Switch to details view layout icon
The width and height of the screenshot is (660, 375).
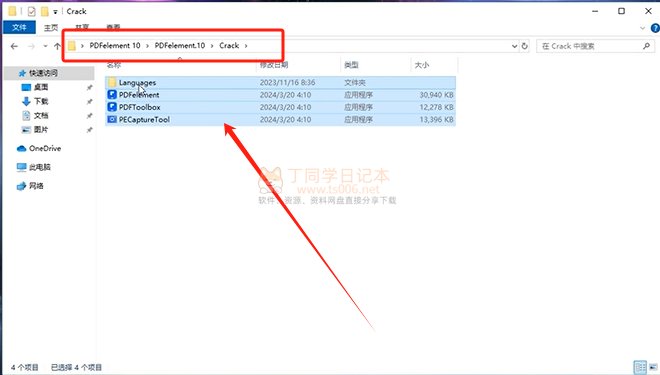tap(640, 367)
